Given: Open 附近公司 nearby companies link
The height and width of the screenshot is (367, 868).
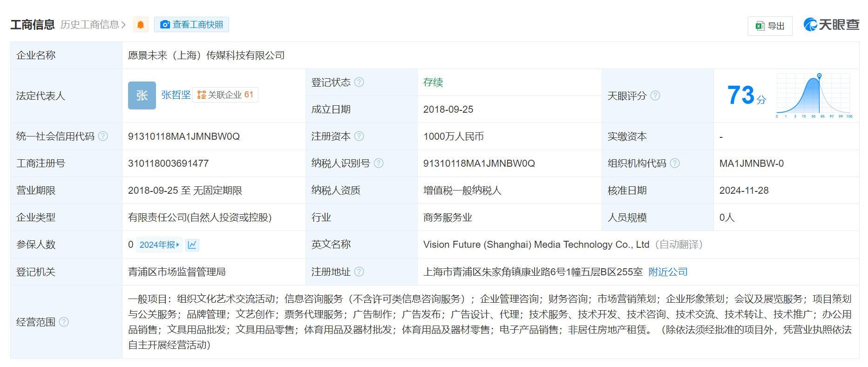Looking at the screenshot, I should click(668, 272).
